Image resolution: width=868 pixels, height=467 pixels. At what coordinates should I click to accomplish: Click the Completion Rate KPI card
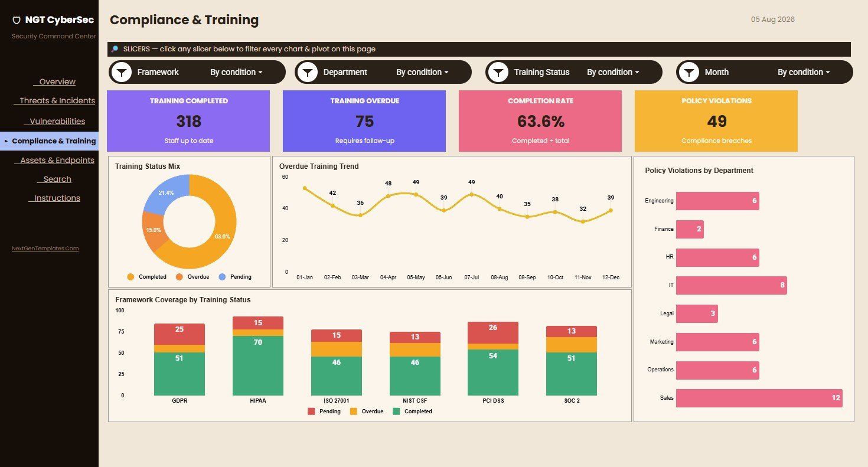pos(540,121)
